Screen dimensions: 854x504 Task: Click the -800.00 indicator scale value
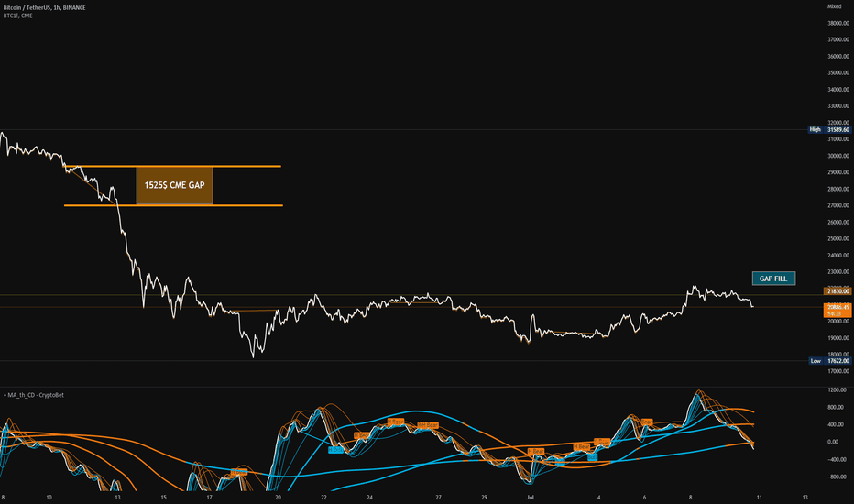point(837,477)
